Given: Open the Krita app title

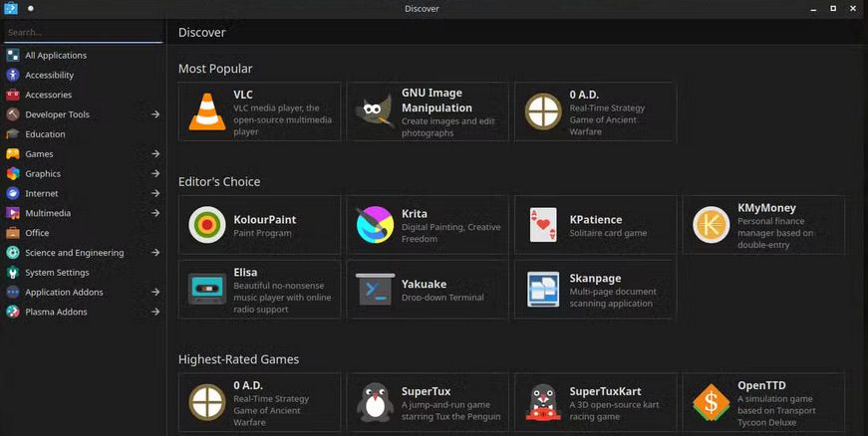Looking at the screenshot, I should pyautogui.click(x=415, y=214).
